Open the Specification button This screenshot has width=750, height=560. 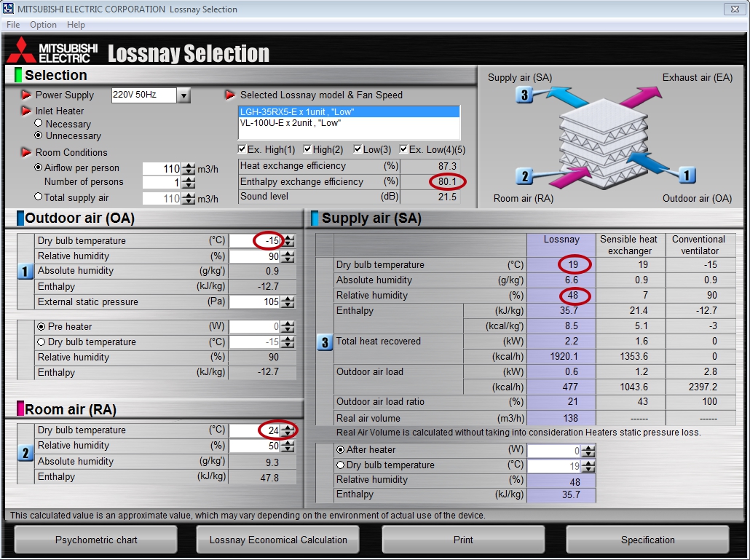(647, 540)
